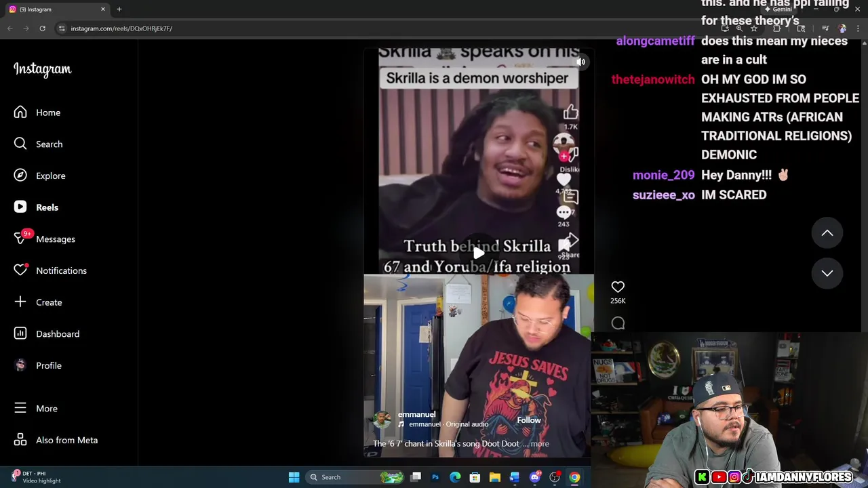Follow the emmanuel account
The height and width of the screenshot is (488, 868).
pyautogui.click(x=529, y=420)
